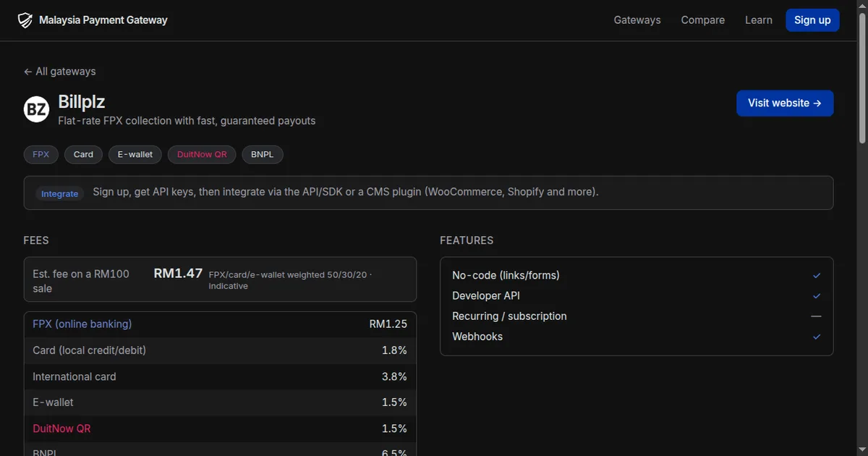Viewport: 868px width, 456px height.
Task: Click the RM1.25 fee value
Action: pos(388,324)
